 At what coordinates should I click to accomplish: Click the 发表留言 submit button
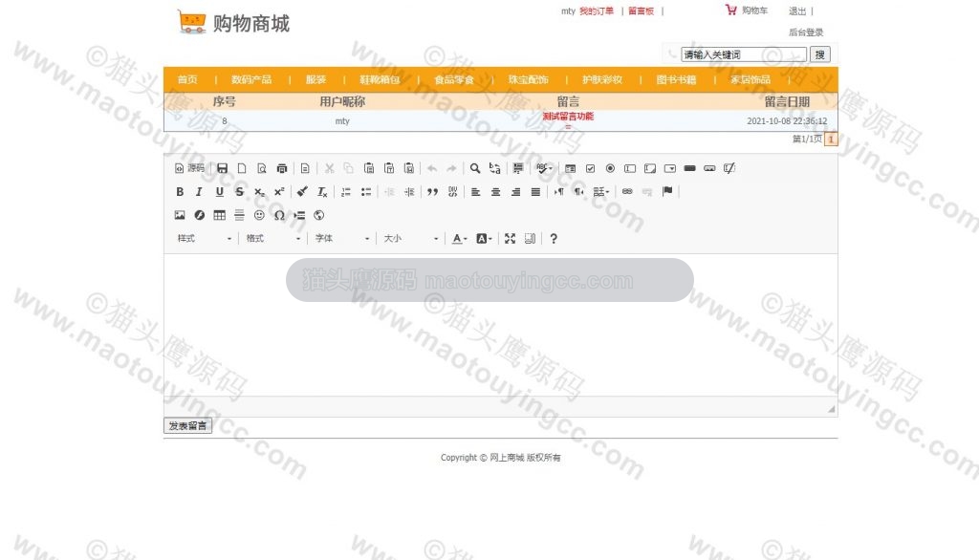tap(188, 426)
